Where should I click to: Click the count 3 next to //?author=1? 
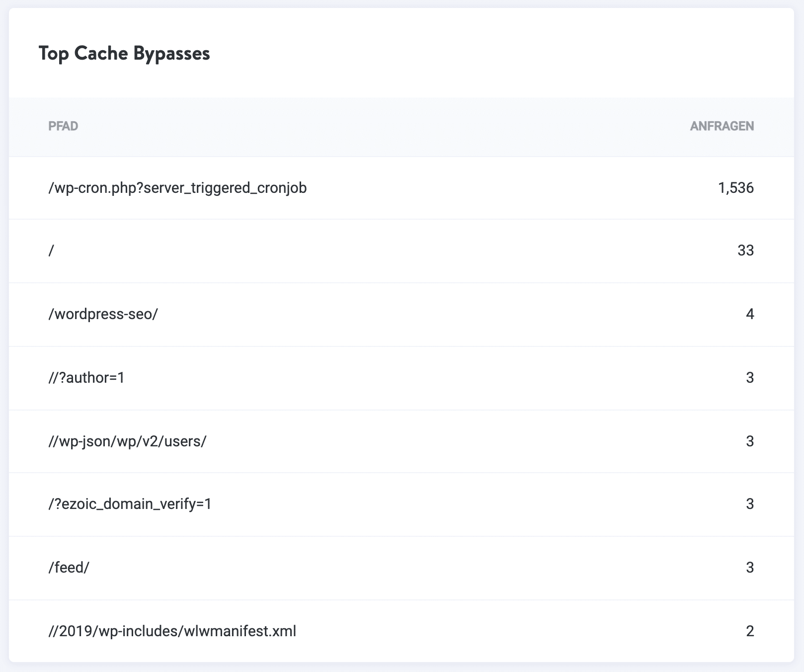tap(750, 378)
